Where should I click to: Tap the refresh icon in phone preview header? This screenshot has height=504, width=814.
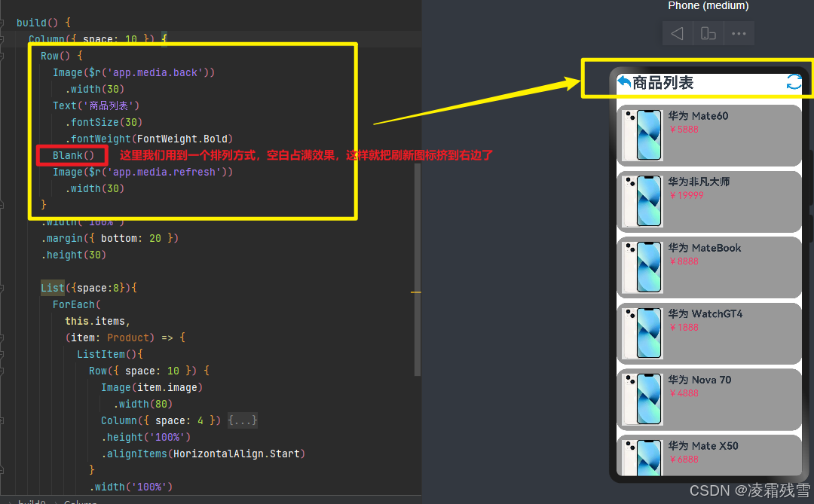click(794, 82)
